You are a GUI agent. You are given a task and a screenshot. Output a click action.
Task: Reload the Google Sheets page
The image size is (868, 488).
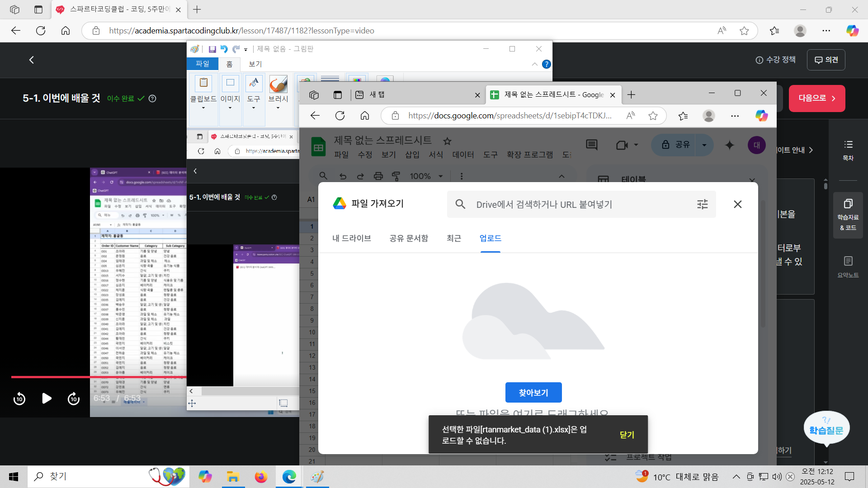(340, 116)
